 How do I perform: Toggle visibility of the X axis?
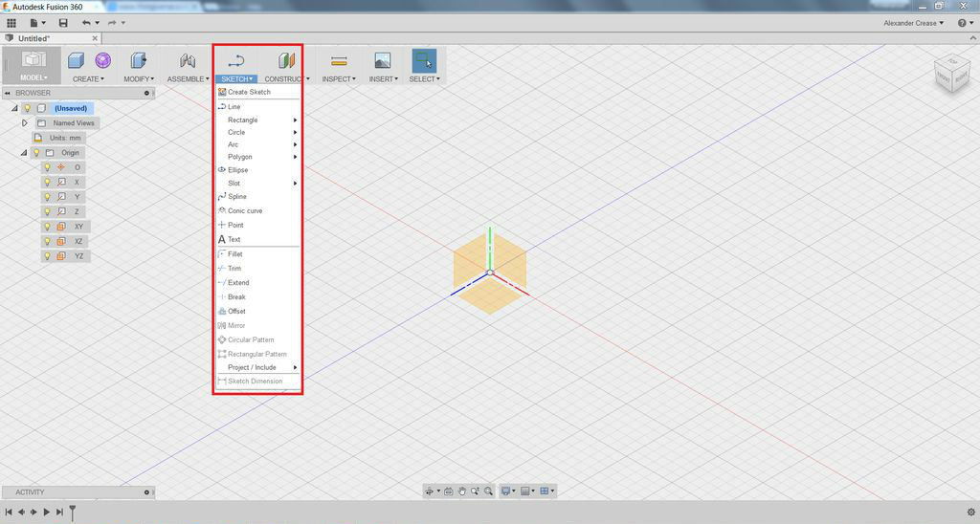[47, 182]
